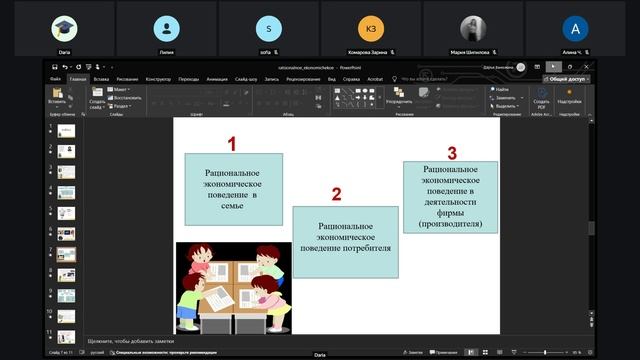
Task: Select the right arrow shape in gallery
Action: tap(358, 98)
